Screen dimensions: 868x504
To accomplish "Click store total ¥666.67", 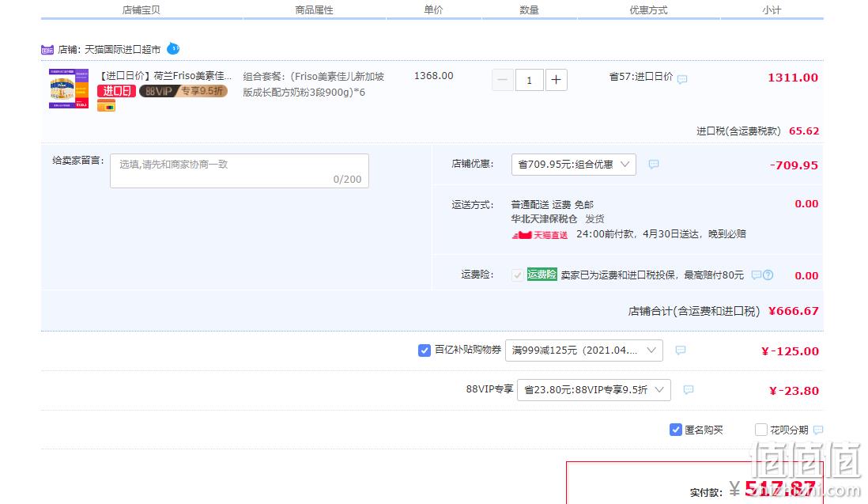I will [793, 311].
